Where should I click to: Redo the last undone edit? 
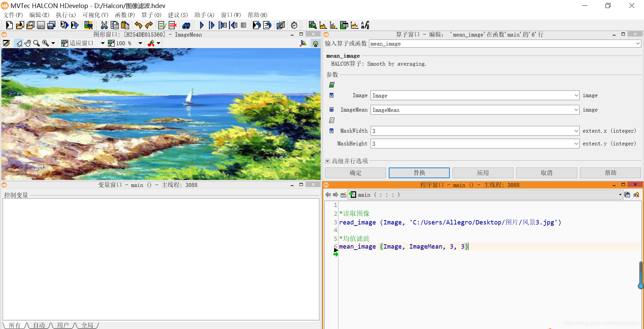tap(149, 25)
